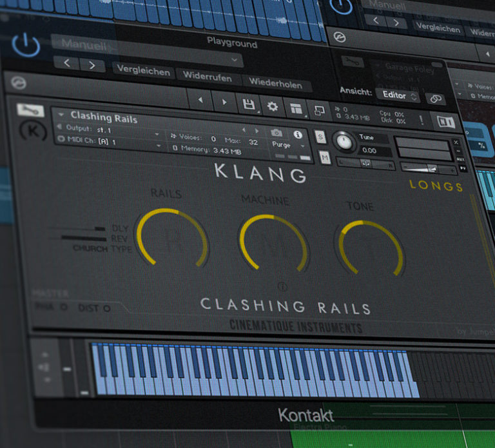Image resolution: width=495 pixels, height=448 pixels.
Task: Click right chevron in background plugin window
Action: click(396, 23)
